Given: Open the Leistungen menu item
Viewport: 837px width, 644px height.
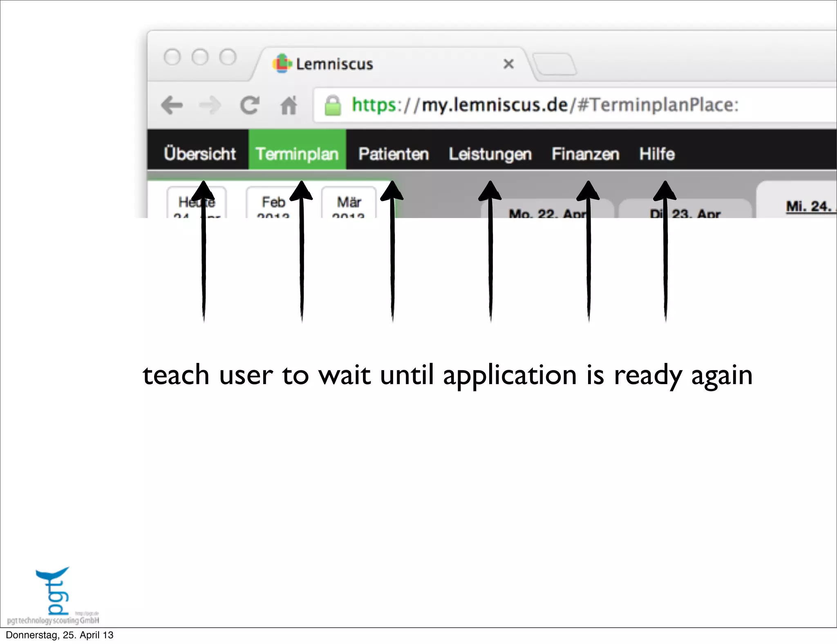Looking at the screenshot, I should (x=490, y=154).
